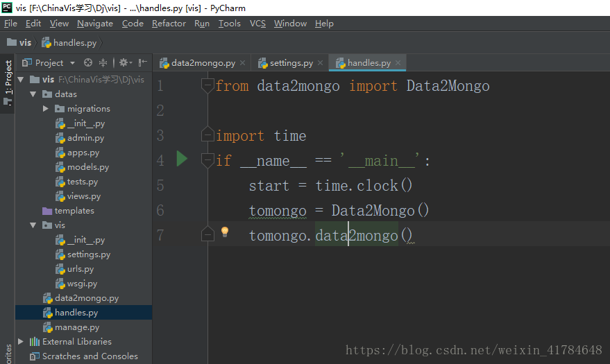Image resolution: width=610 pixels, height=364 pixels.
Task: Select tests.py in the project tree
Action: 77,182
